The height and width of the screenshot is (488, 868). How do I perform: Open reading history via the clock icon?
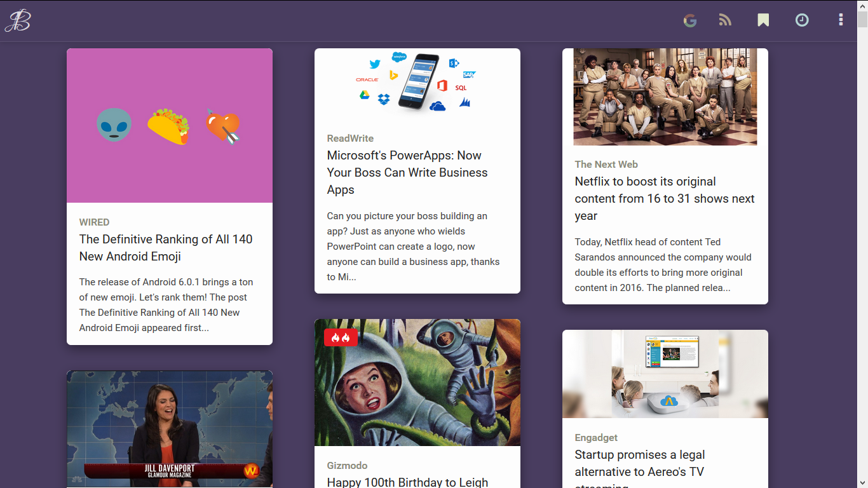coord(802,20)
